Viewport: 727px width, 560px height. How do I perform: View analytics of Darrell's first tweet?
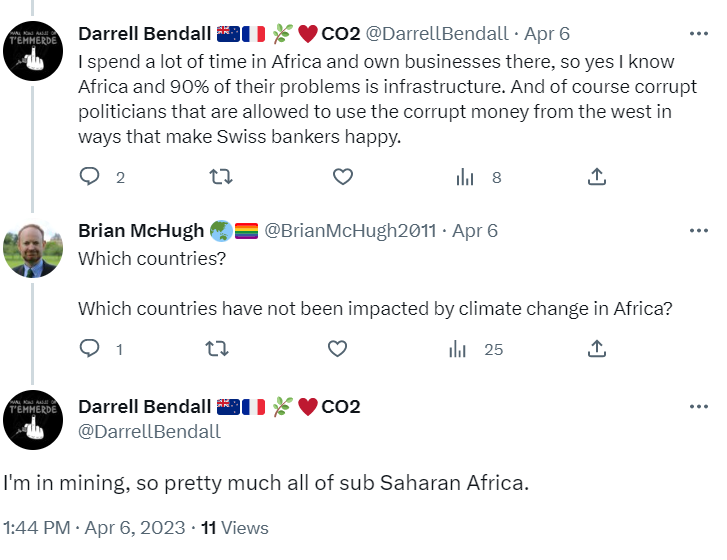[465, 177]
